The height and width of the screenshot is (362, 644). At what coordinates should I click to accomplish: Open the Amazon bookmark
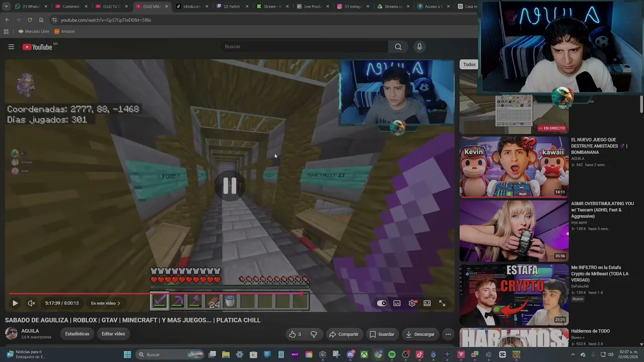pyautogui.click(x=65, y=31)
